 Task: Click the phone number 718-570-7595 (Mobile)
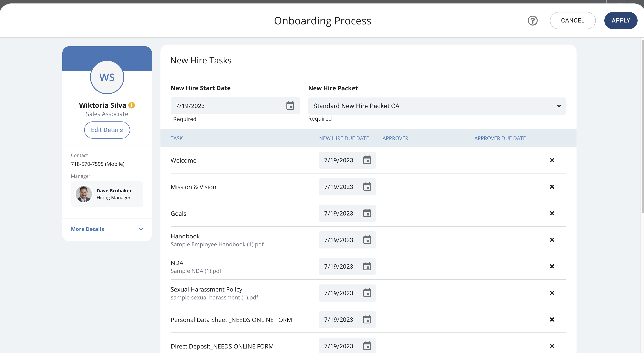pos(97,164)
